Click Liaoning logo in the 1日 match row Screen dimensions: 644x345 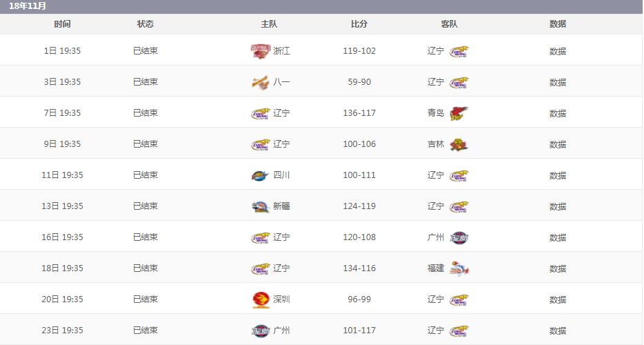pos(459,51)
